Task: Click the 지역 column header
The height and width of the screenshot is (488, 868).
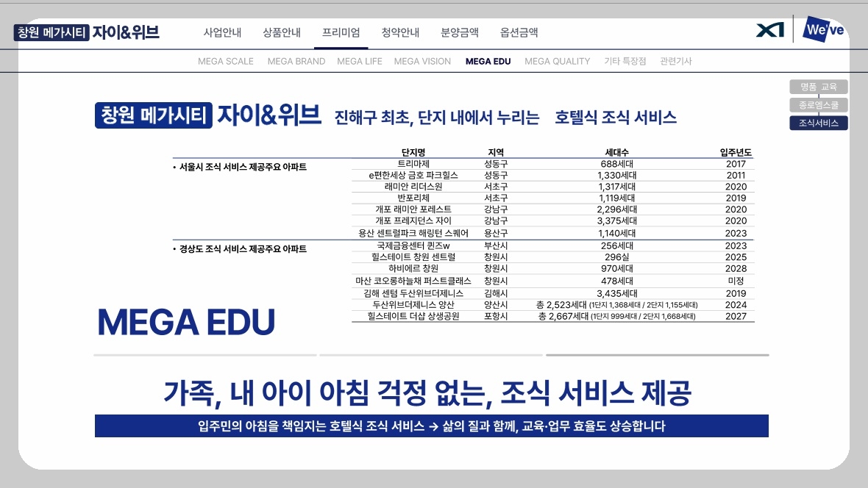Action: point(496,152)
